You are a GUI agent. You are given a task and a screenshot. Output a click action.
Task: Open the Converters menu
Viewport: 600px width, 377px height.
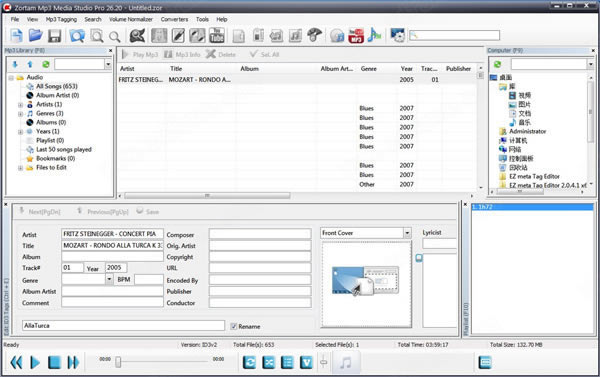click(x=174, y=19)
